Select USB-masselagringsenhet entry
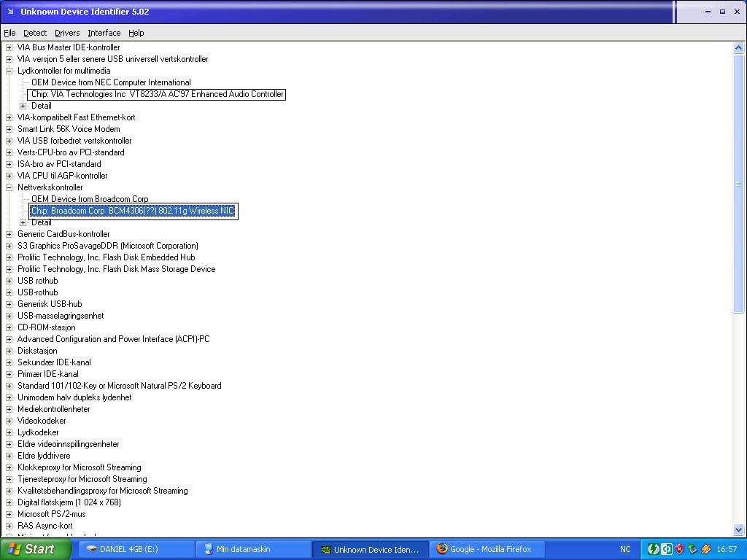The height and width of the screenshot is (560, 747). 61,316
